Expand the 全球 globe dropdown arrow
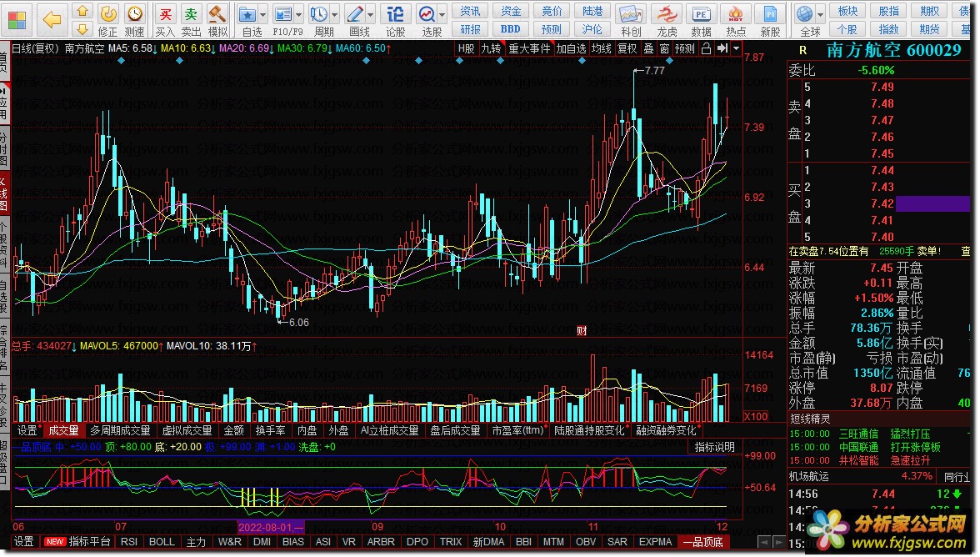Viewport: 980px width, 557px height. 820,15
